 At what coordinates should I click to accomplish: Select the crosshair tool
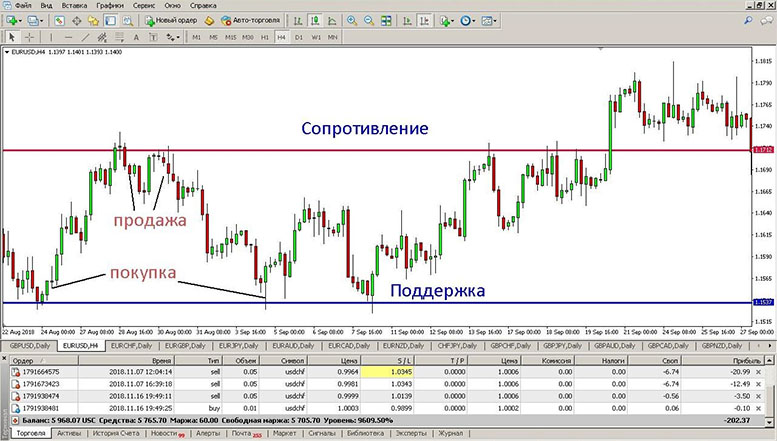click(30, 37)
